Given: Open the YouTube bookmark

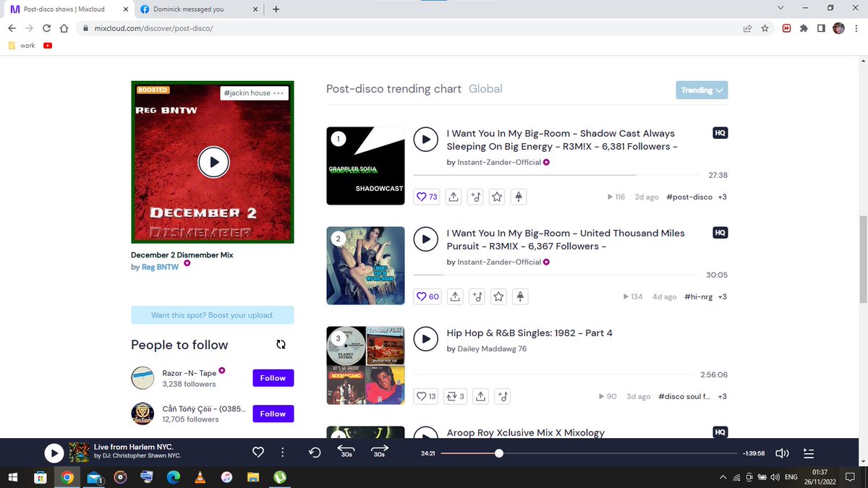Looking at the screenshot, I should click(48, 45).
